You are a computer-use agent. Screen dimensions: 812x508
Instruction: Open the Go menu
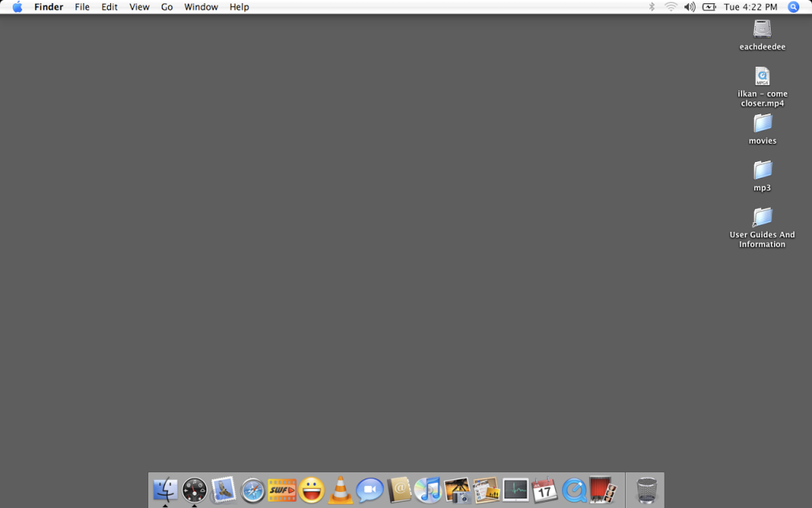[x=167, y=7]
